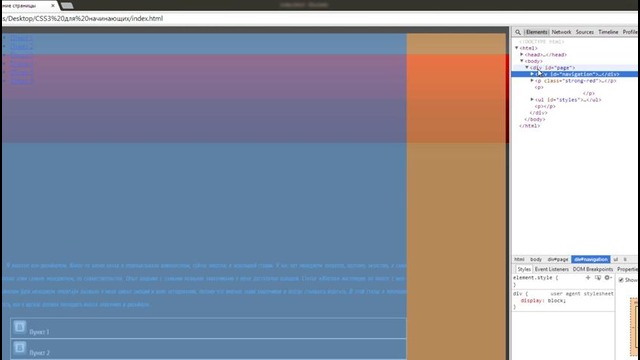Click the html breadcrumb
The width and height of the screenshot is (640, 360).
pyautogui.click(x=519, y=260)
